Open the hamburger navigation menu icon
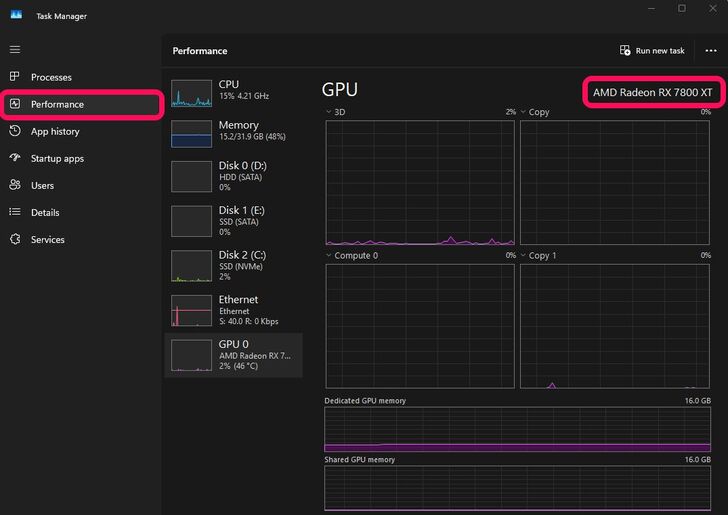The height and width of the screenshot is (515, 728). point(15,49)
